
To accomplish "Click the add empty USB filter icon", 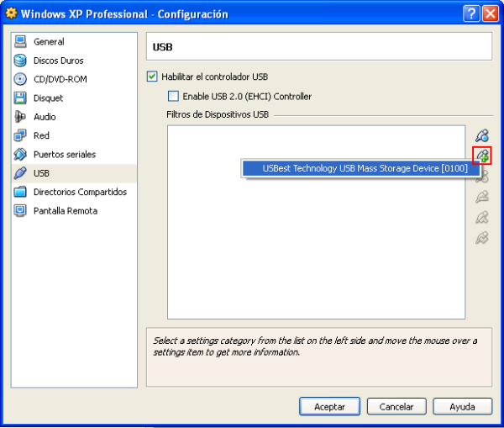I will pyautogui.click(x=481, y=135).
